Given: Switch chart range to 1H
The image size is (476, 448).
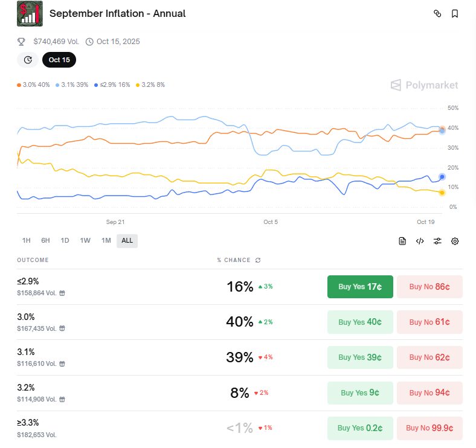Looking at the screenshot, I should coord(26,240).
